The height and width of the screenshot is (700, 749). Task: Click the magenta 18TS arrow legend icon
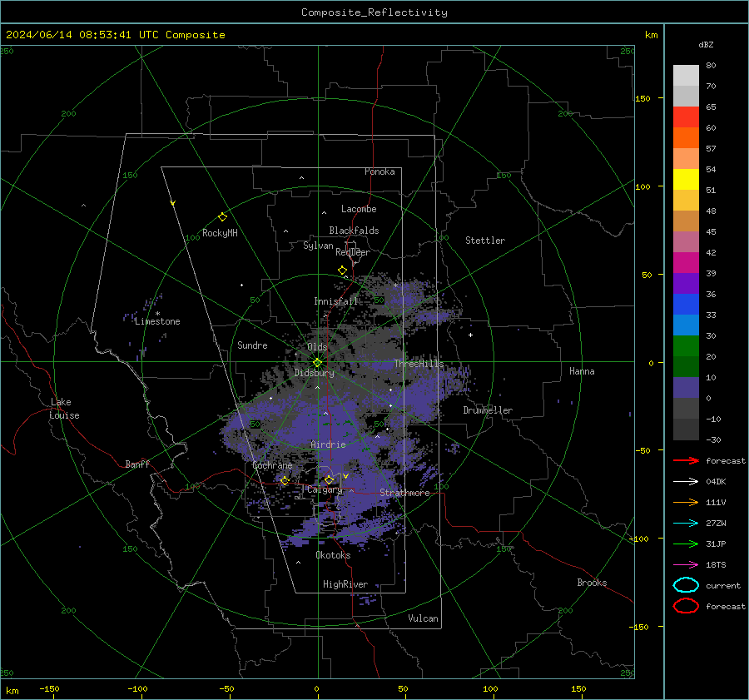686,565
